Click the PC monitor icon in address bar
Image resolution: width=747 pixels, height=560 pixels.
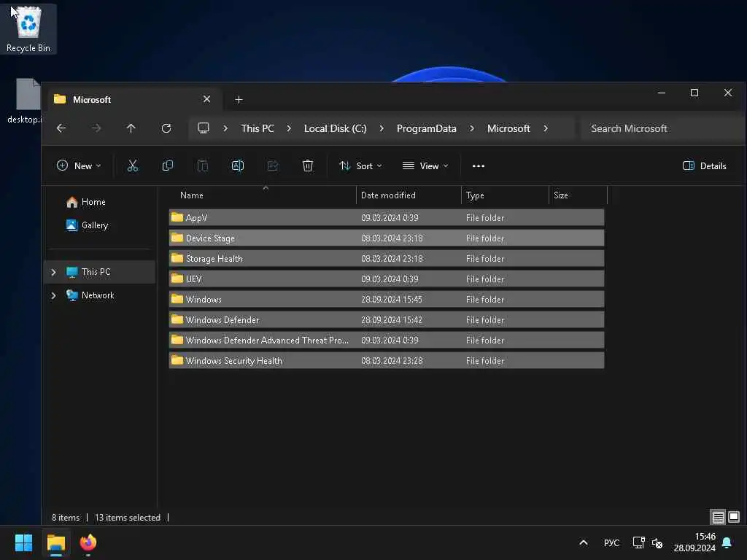tap(204, 128)
